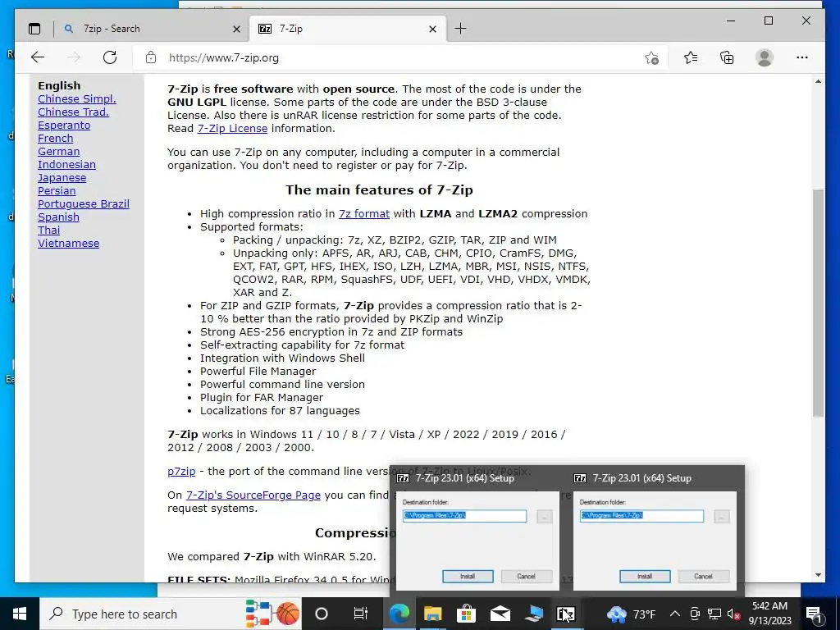Open the Favorites list icon

point(691,57)
